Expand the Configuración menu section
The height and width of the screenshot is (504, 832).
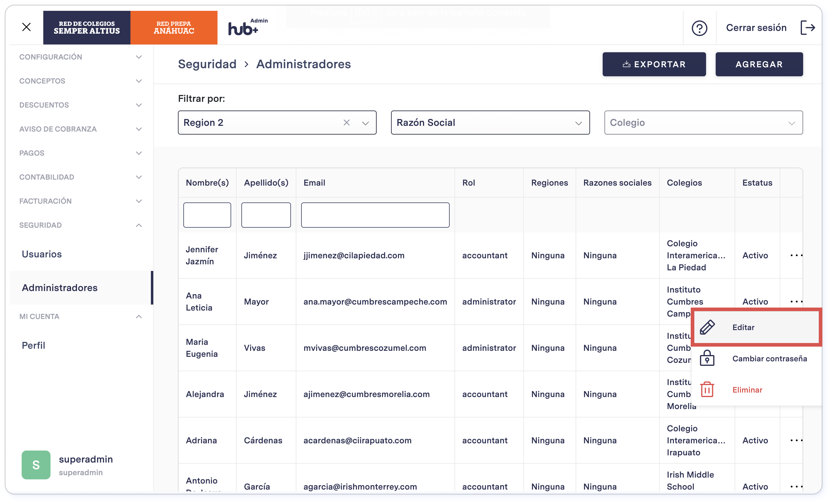81,57
